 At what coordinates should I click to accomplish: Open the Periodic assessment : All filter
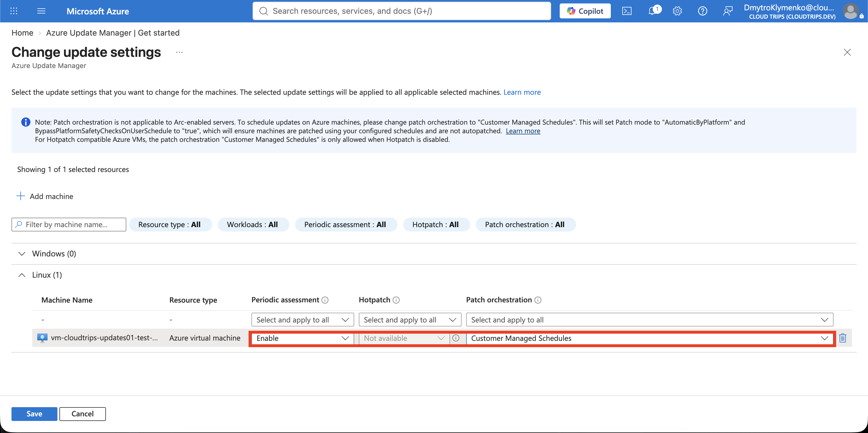click(346, 225)
